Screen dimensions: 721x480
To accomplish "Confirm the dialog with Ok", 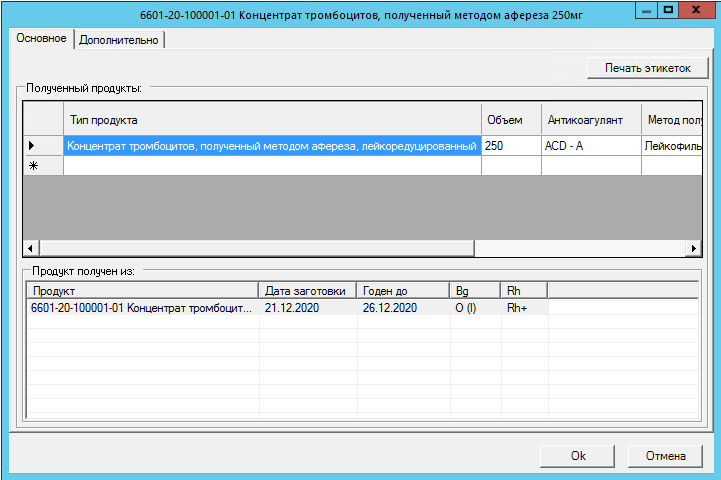I will click(x=578, y=455).
